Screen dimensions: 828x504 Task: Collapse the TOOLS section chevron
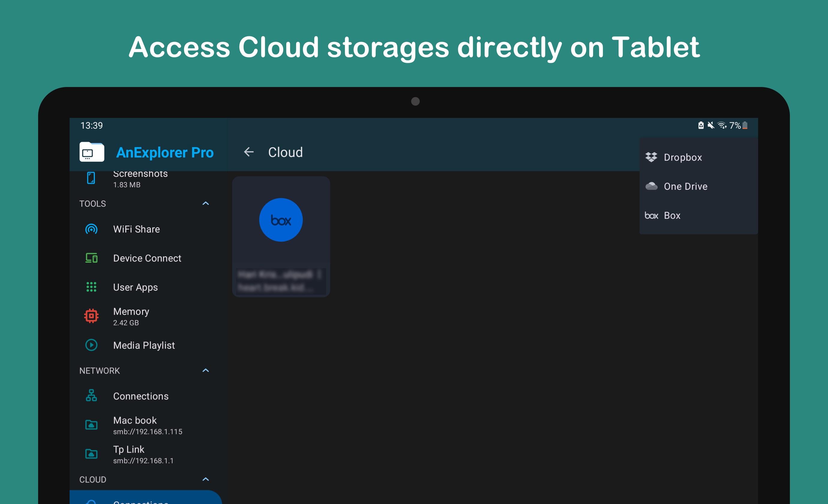point(206,203)
